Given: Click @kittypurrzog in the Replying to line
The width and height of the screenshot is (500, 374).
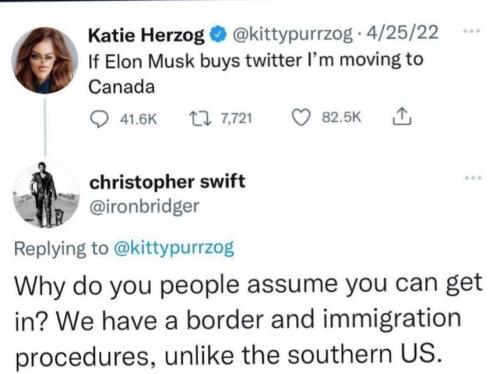Looking at the screenshot, I should [174, 249].
